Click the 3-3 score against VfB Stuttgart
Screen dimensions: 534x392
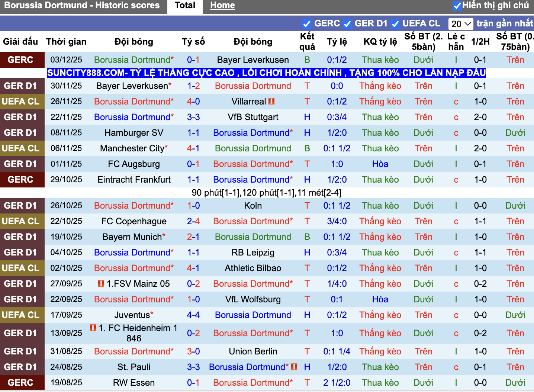[x=193, y=117]
